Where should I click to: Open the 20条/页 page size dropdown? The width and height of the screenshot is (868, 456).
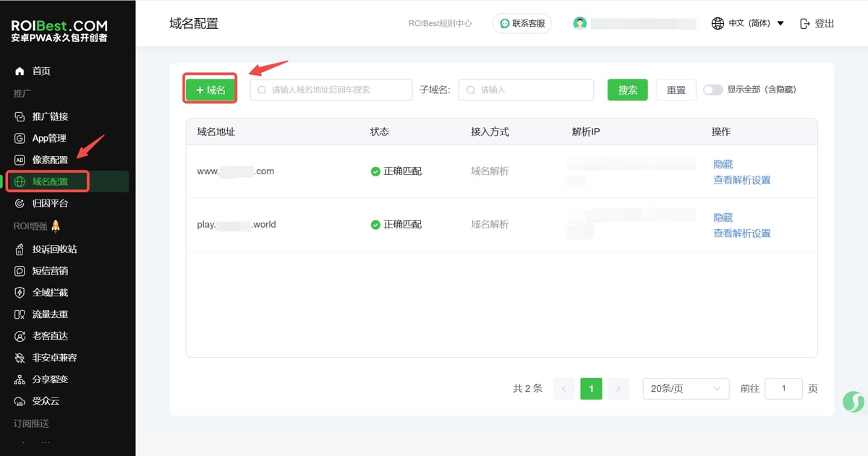coord(686,389)
